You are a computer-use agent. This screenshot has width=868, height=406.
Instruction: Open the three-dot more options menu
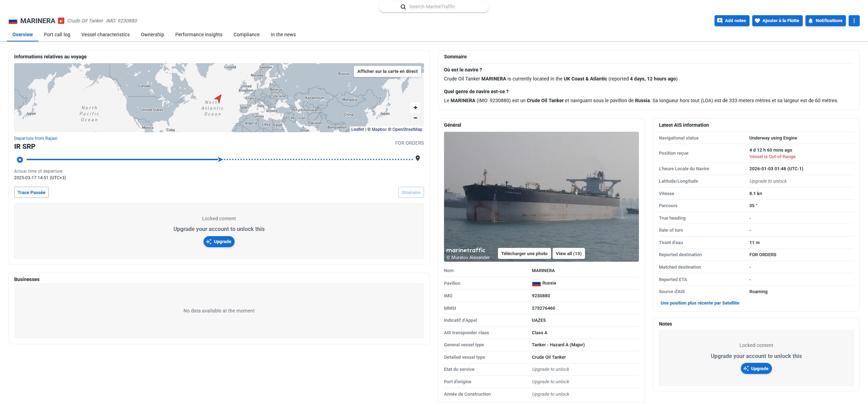point(854,21)
